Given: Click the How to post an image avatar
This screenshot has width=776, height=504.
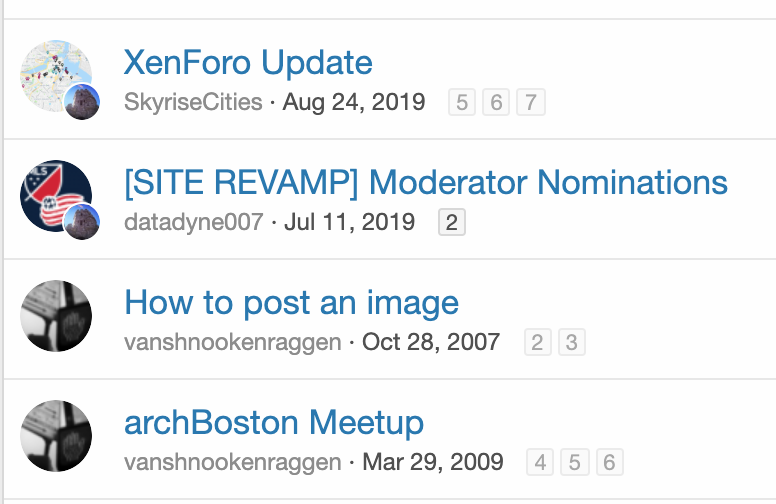Looking at the screenshot, I should coord(56,316).
